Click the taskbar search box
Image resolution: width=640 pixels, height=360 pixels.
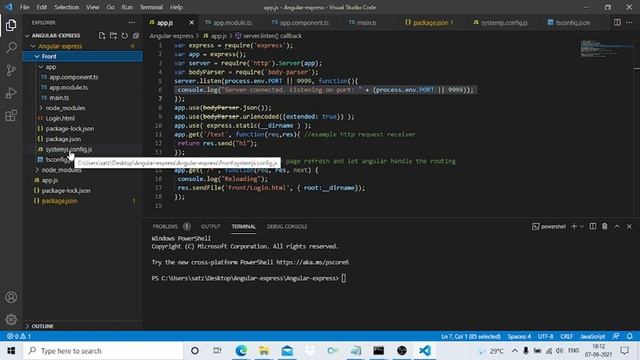[x=103, y=351]
